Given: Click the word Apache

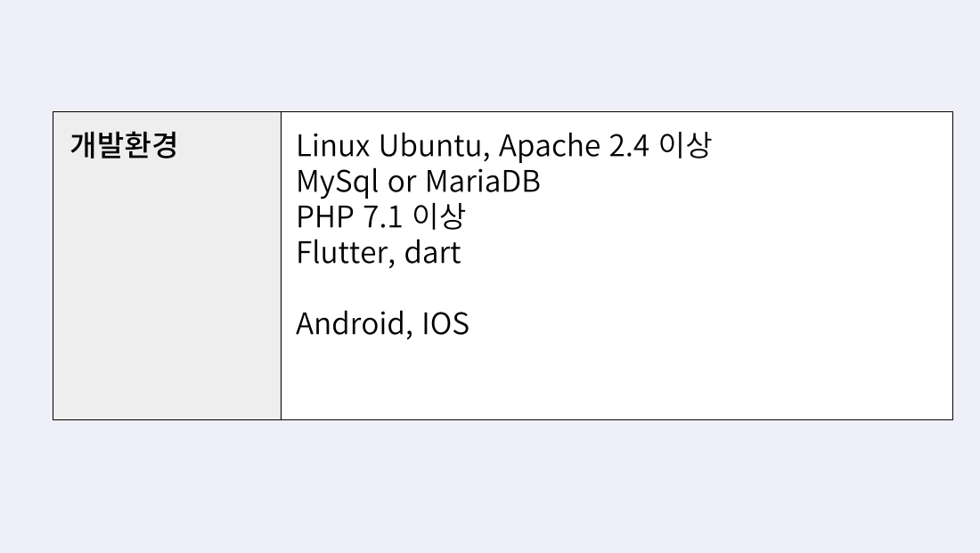Looking at the screenshot, I should 550,147.
